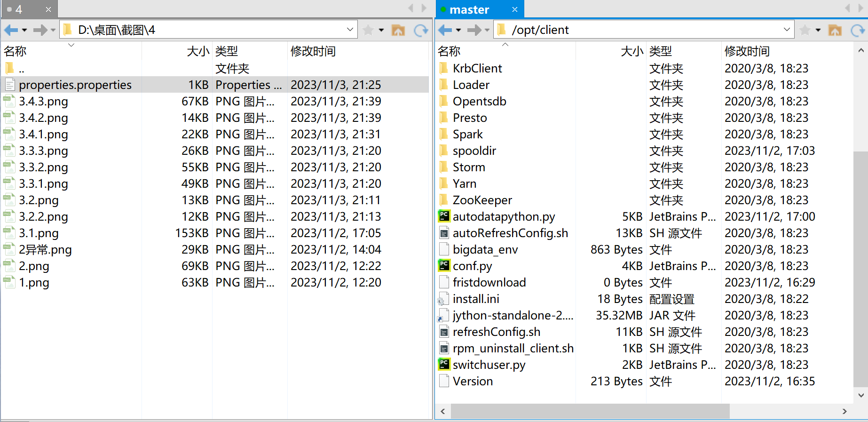
Task: Select the autoRefreshConfig.sh file name
Action: click(510, 233)
